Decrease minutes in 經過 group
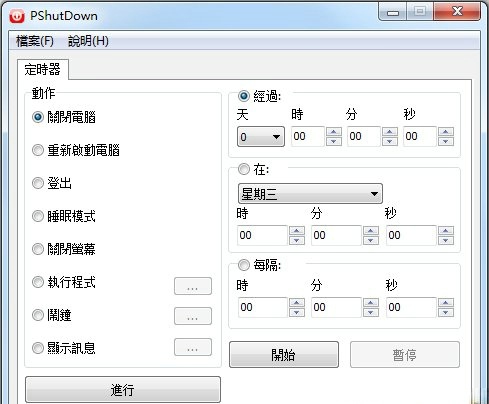Viewport: 489px width, 404px height. [x=390, y=141]
